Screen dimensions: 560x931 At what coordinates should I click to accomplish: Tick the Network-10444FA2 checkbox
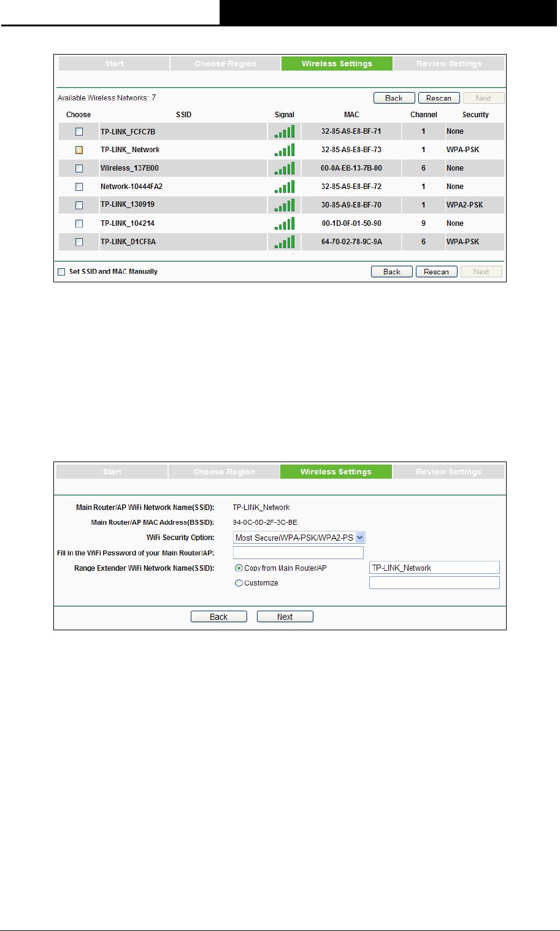[x=79, y=187]
